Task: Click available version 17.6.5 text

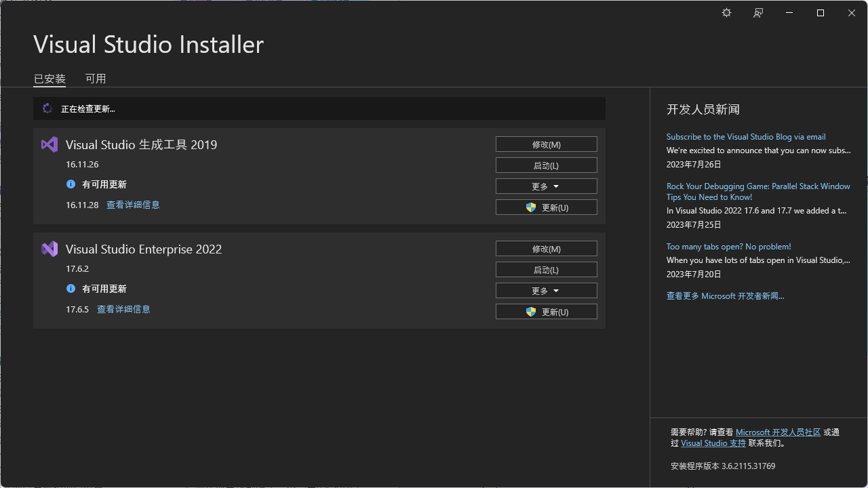Action: 77,309
